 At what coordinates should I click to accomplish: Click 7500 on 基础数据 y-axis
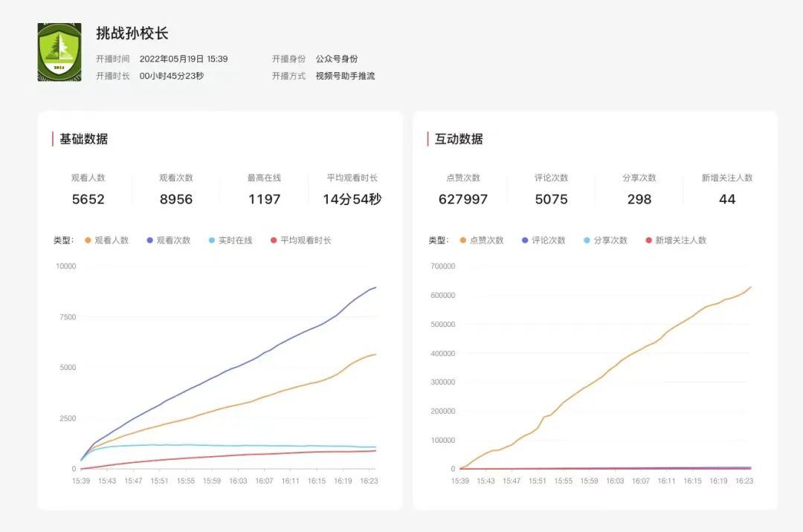[x=68, y=317]
